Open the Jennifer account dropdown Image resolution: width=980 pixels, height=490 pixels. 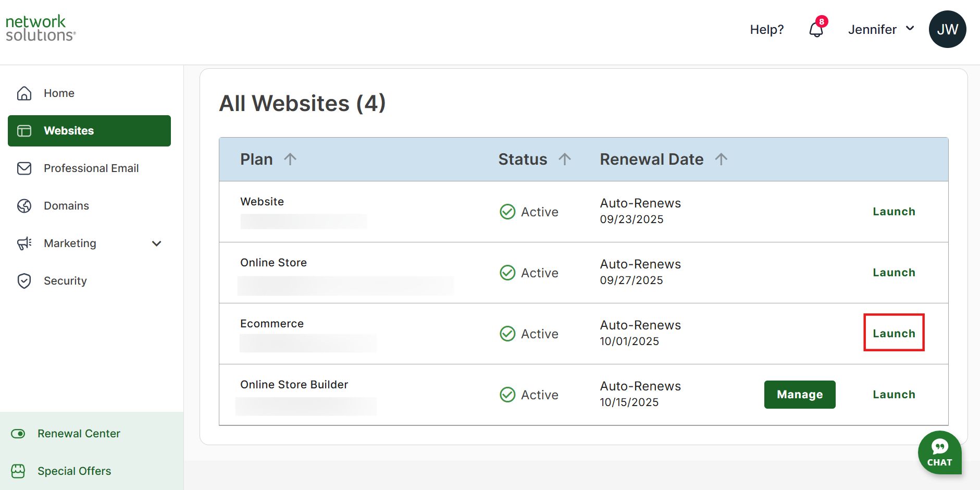coord(881,29)
